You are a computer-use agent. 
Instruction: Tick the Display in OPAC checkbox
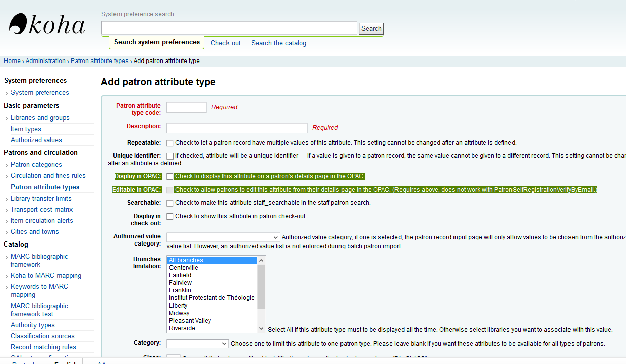coord(170,177)
